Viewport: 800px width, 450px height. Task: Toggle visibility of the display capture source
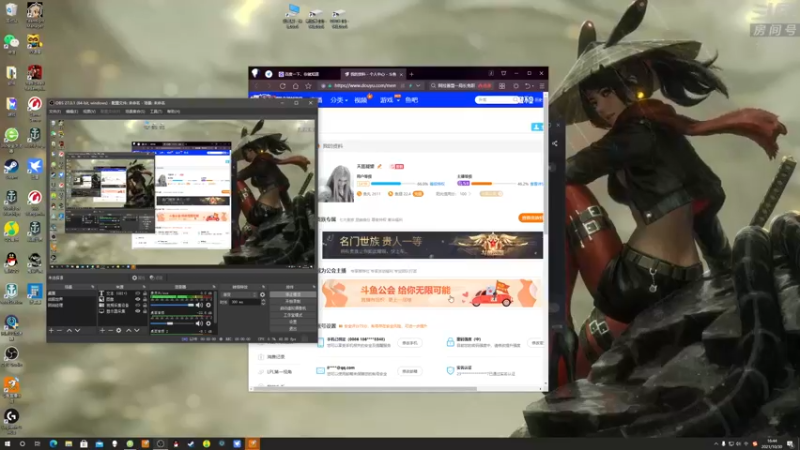click(x=137, y=311)
